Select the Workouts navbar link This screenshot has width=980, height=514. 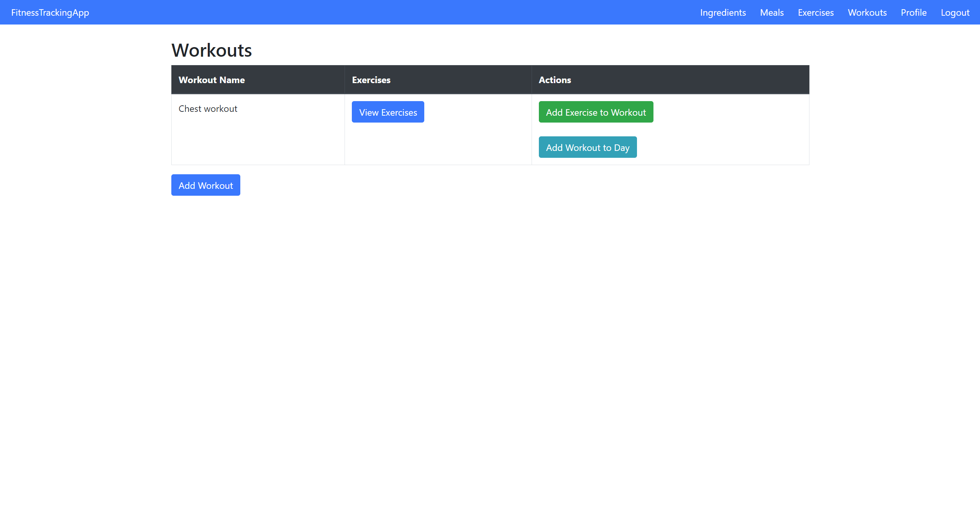867,13
